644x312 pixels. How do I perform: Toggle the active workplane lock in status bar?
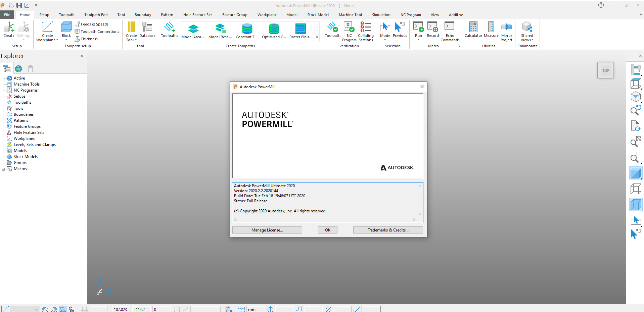click(x=72, y=309)
